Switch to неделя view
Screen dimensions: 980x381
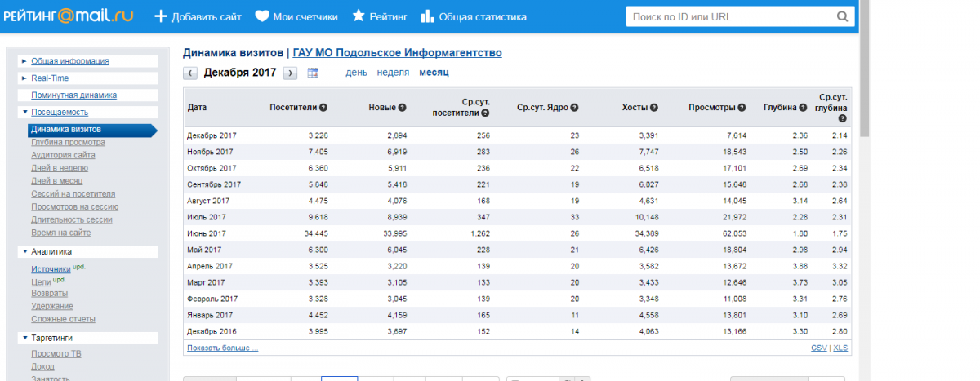tap(393, 73)
